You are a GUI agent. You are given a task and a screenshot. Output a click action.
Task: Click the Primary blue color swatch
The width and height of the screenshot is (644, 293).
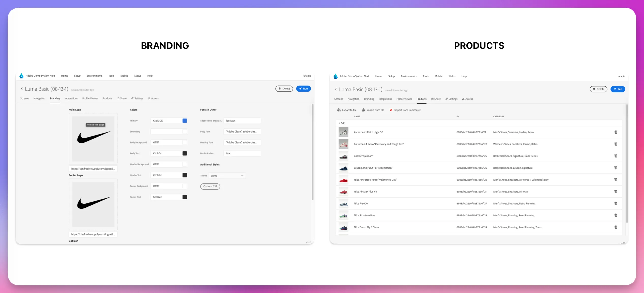[185, 121]
